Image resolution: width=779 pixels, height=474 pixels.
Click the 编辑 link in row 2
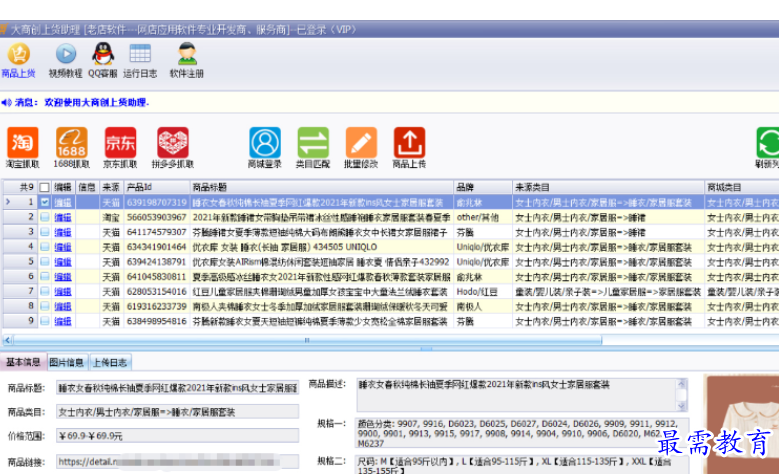[x=63, y=218]
